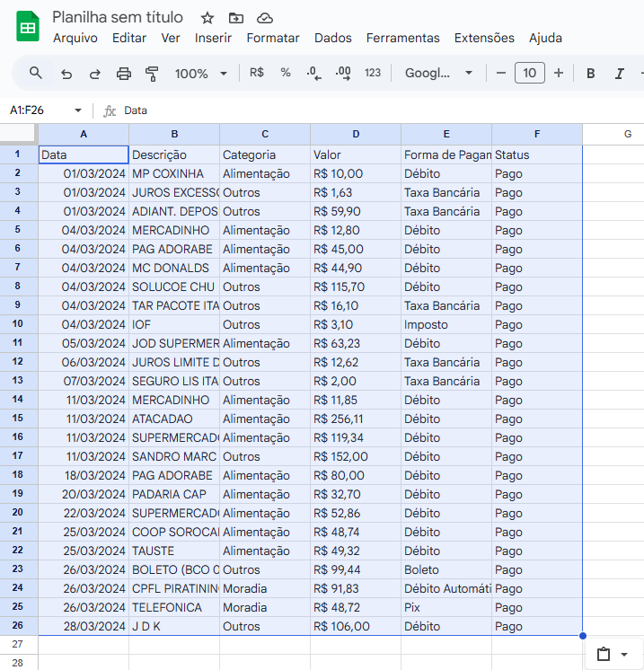Open more number formats 123
The height and width of the screenshot is (670, 644).
click(373, 73)
